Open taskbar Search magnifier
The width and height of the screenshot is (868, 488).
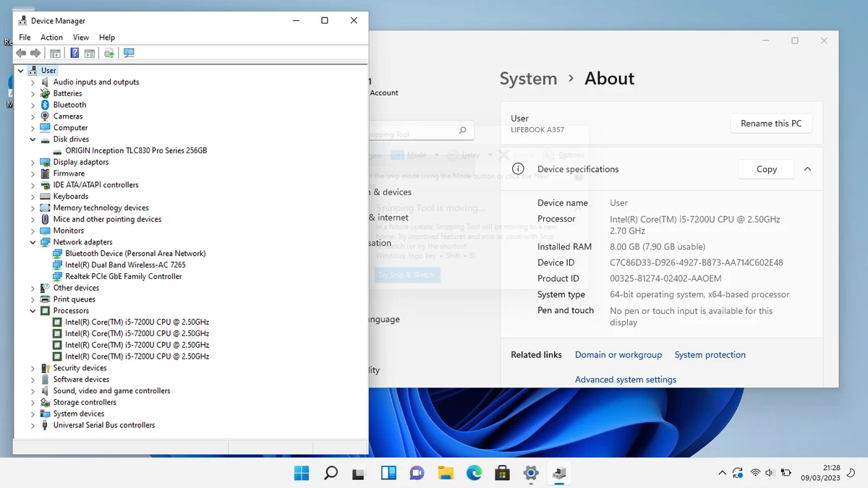click(331, 474)
